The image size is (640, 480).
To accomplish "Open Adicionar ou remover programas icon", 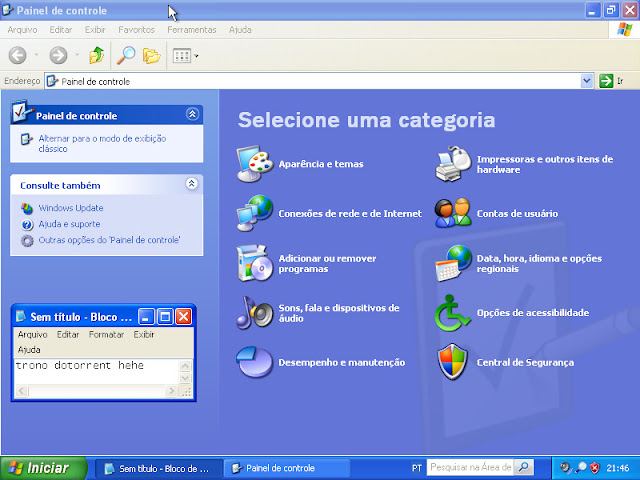I will tap(255, 263).
